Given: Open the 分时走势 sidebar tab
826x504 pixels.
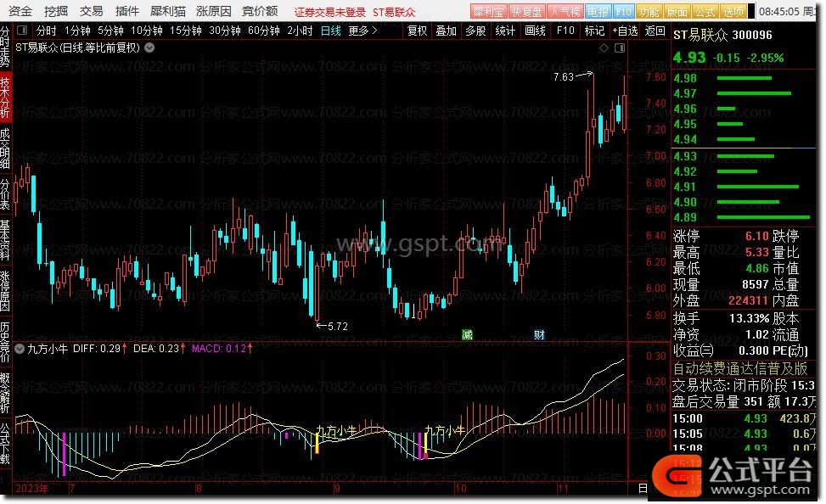Looking at the screenshot, I should 5,47.
